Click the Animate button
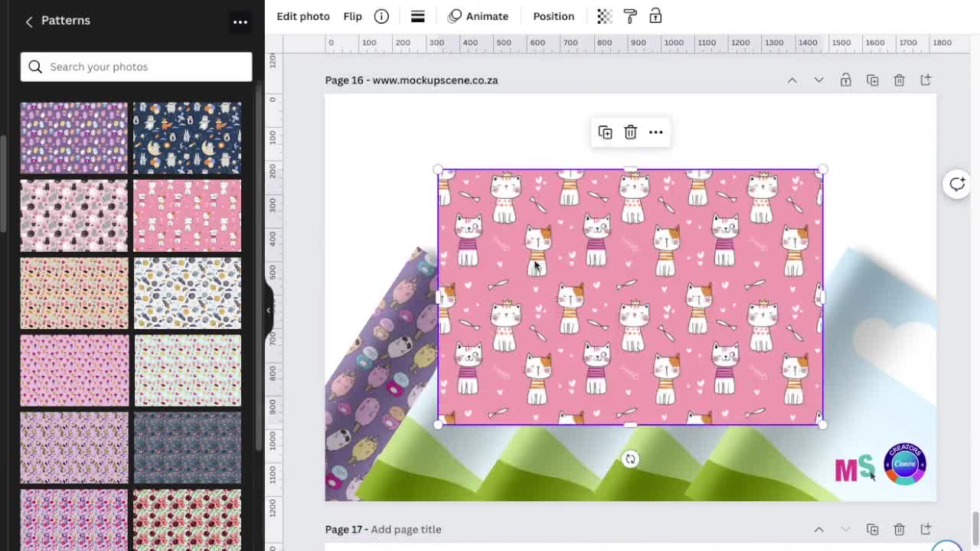This screenshot has height=551, width=980. 478,16
